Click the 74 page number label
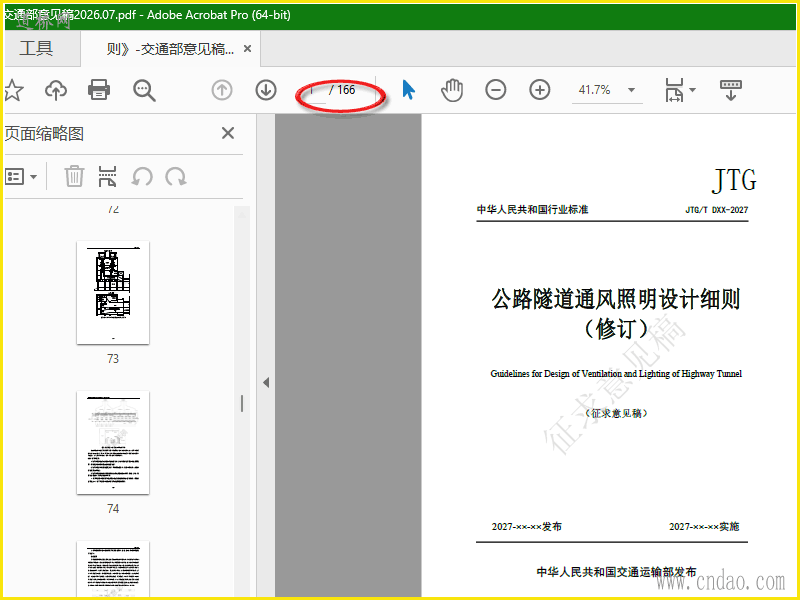Image resolution: width=800 pixels, height=600 pixels. tap(113, 509)
